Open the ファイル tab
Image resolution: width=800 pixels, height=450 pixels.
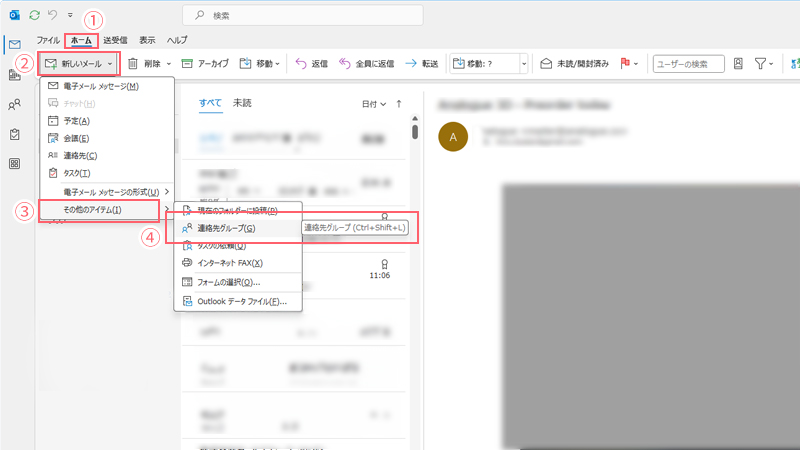tap(48, 40)
